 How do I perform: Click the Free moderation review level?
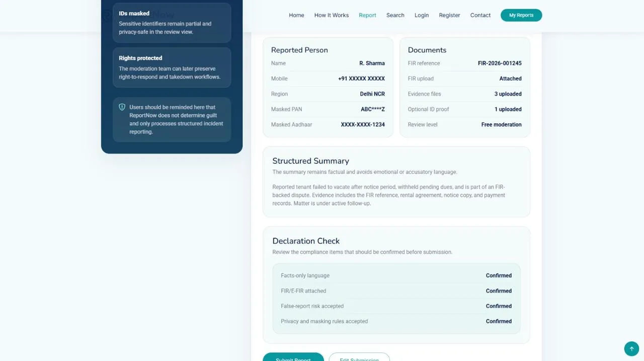click(x=501, y=124)
